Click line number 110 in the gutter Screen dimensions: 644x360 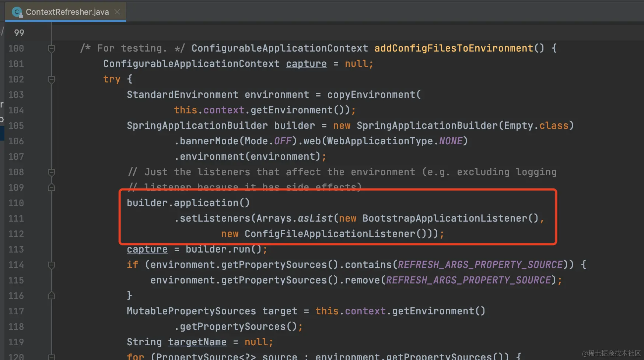[x=16, y=203]
